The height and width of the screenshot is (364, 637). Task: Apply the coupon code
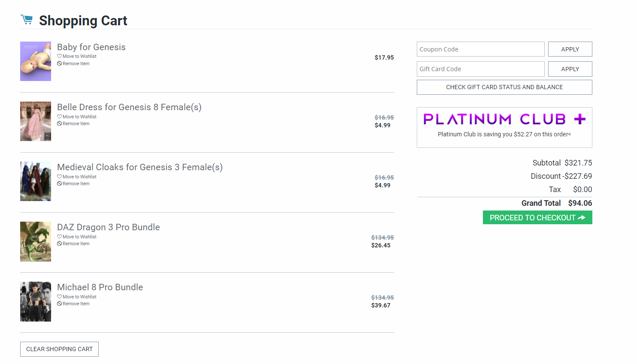[x=570, y=49]
